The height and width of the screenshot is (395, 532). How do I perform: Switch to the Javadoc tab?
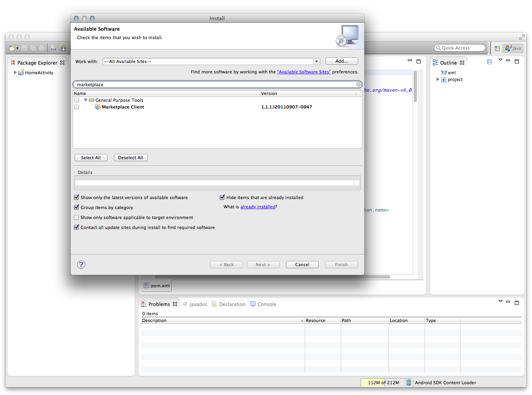click(195, 304)
